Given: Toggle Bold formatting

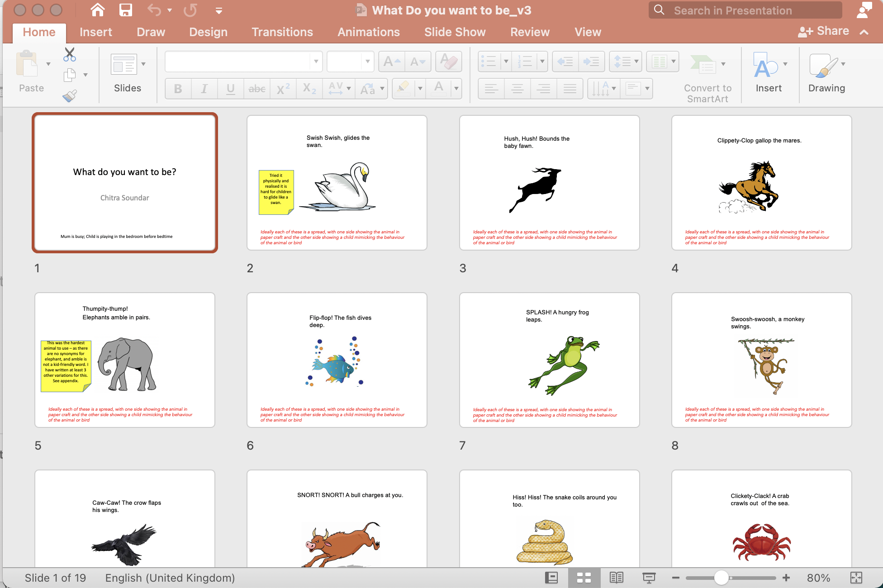Looking at the screenshot, I should (x=178, y=89).
